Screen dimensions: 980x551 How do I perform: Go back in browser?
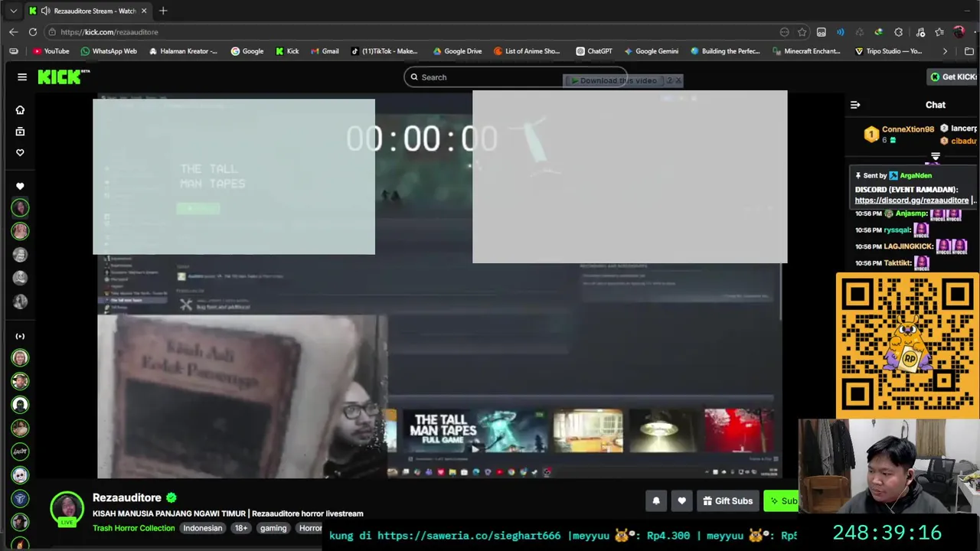click(13, 32)
